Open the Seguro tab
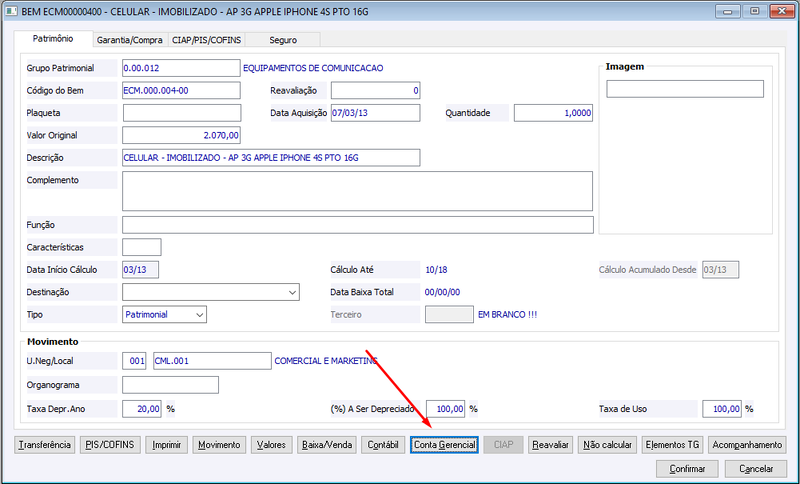The image size is (800, 484). click(283, 40)
